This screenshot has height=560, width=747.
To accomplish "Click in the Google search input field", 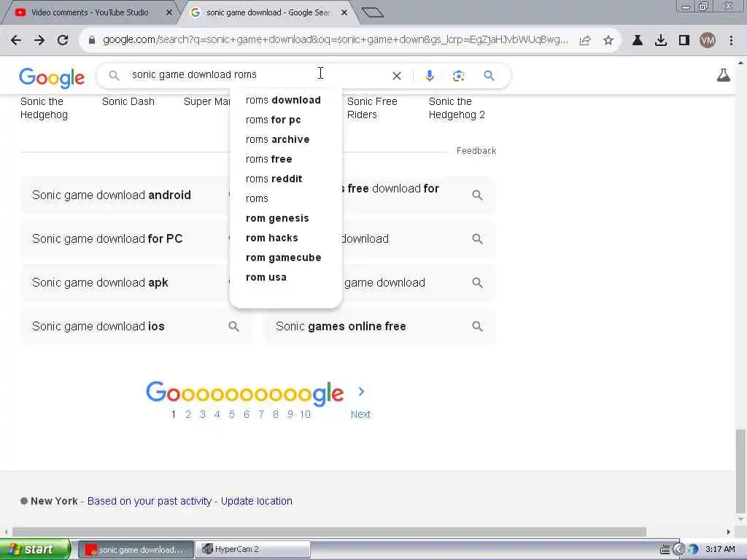I will pos(258,75).
